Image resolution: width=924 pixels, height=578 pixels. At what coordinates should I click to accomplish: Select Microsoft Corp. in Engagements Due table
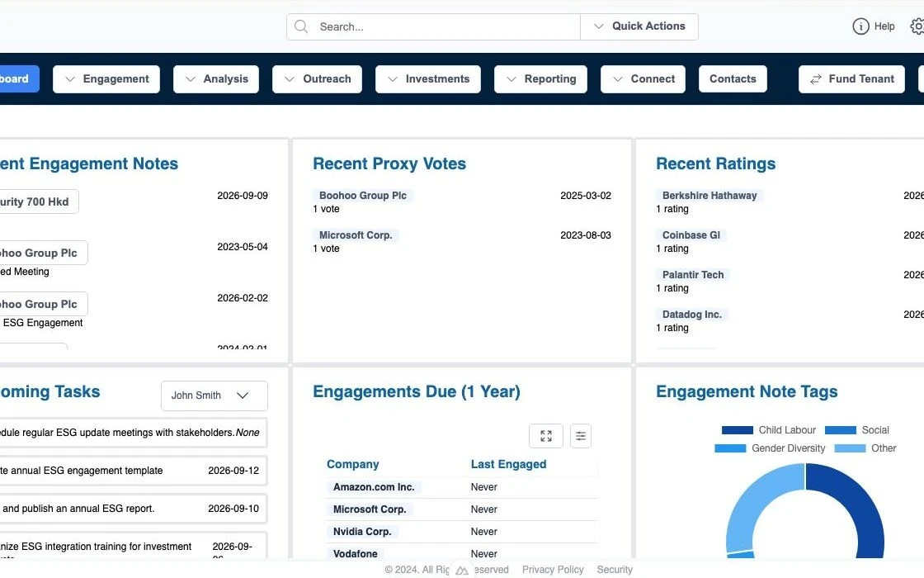[370, 509]
